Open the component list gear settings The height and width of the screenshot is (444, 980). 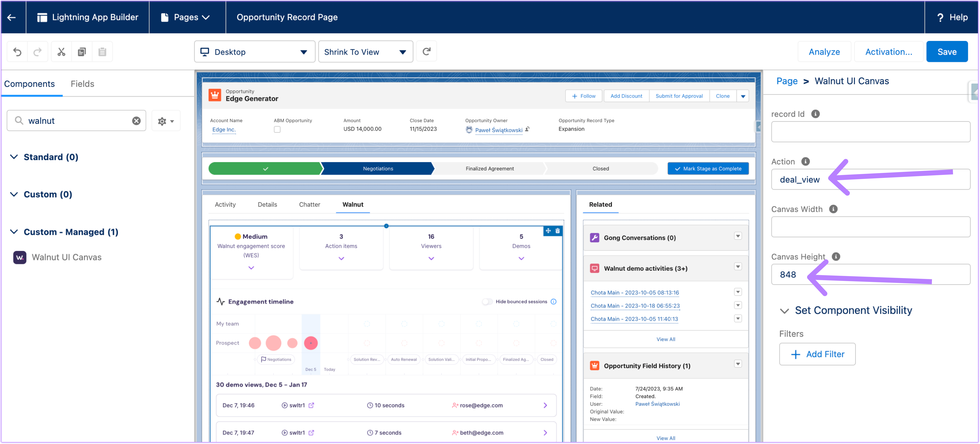tap(166, 121)
